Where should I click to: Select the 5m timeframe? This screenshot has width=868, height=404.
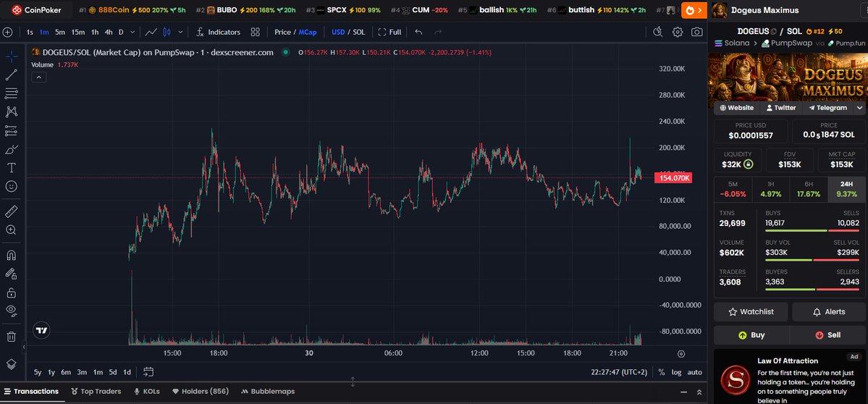click(60, 32)
